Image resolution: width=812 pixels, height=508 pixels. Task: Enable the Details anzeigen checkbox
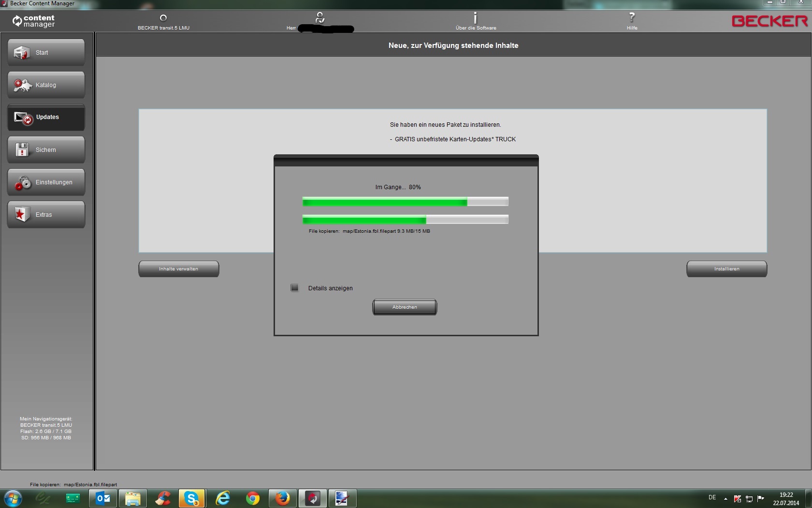pyautogui.click(x=294, y=288)
